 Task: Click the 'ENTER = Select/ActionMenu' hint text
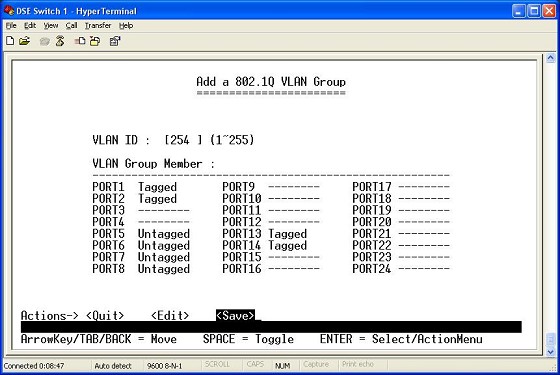[401, 339]
